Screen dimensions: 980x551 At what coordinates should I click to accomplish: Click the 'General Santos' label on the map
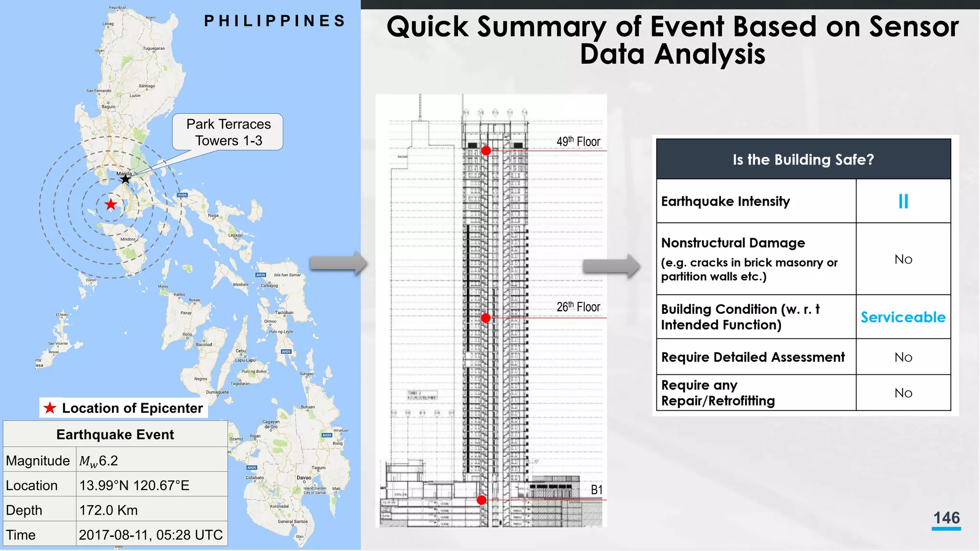click(293, 521)
